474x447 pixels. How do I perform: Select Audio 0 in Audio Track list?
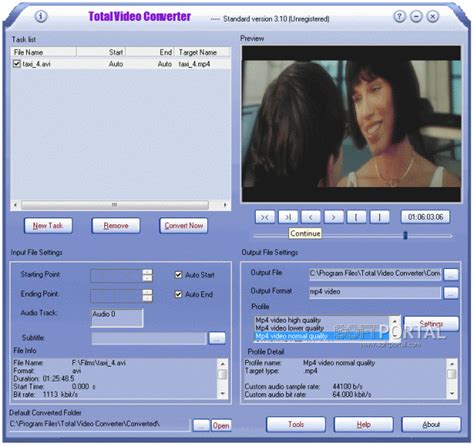click(x=104, y=314)
